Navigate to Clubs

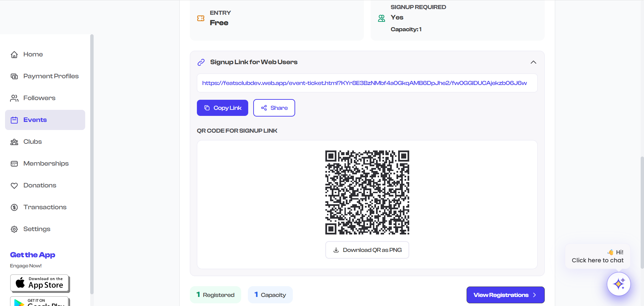[x=45, y=142]
